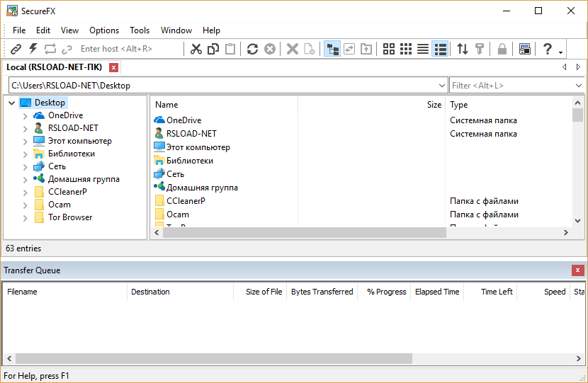
Task: Click the Cut scissors icon
Action: tap(196, 49)
